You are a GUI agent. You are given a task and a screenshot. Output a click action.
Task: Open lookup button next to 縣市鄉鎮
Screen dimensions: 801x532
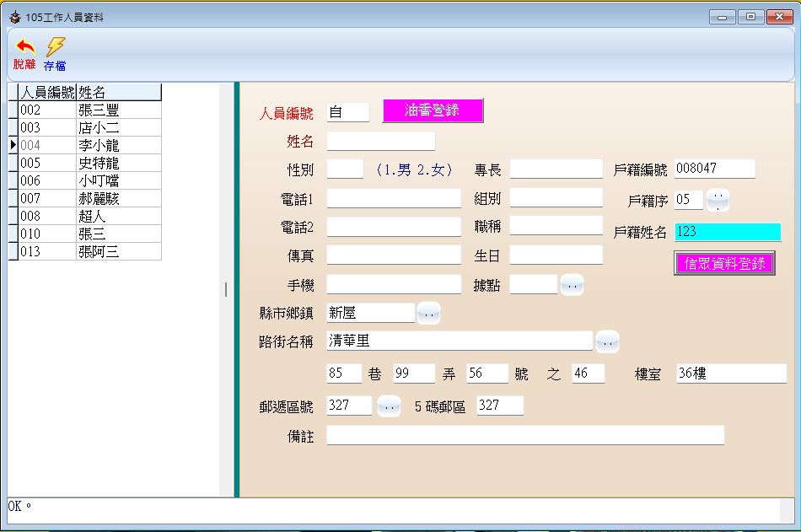tap(428, 313)
